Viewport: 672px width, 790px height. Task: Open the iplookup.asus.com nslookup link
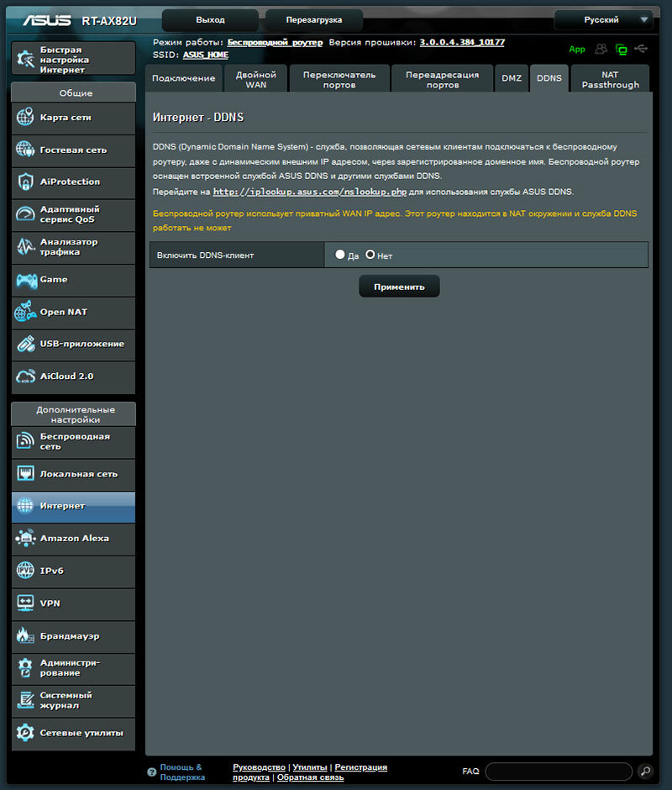tap(310, 192)
